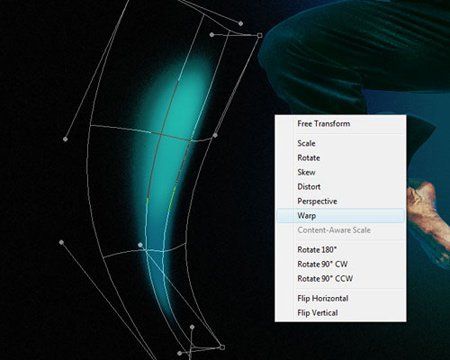Choose Free Transform from the context menu
The width and height of the screenshot is (450, 360).
pos(340,124)
